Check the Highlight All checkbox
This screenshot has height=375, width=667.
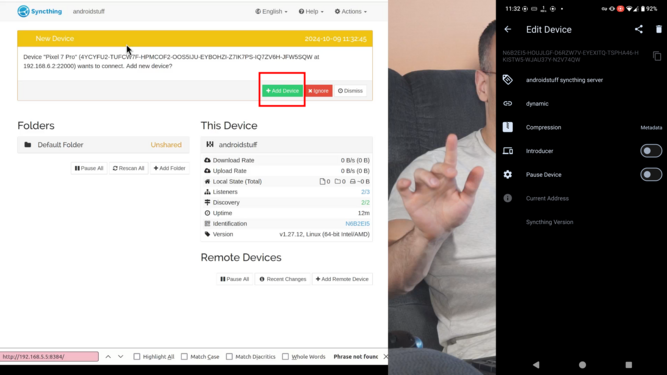(137, 356)
